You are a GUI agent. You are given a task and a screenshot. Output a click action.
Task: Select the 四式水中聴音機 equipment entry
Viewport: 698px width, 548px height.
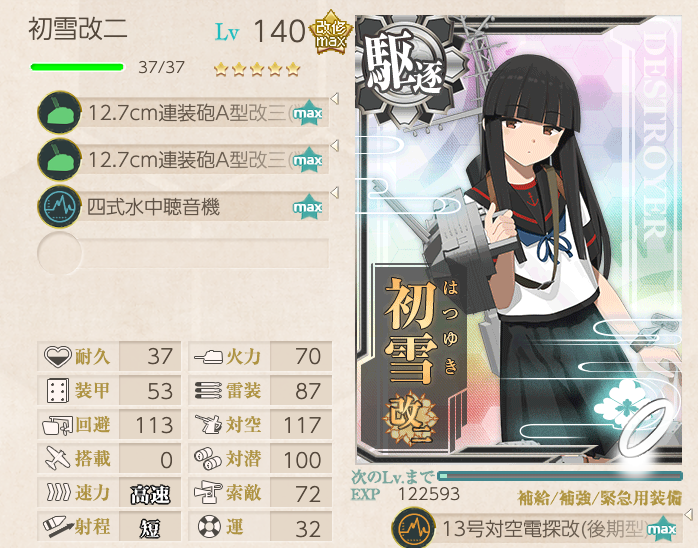[183, 207]
